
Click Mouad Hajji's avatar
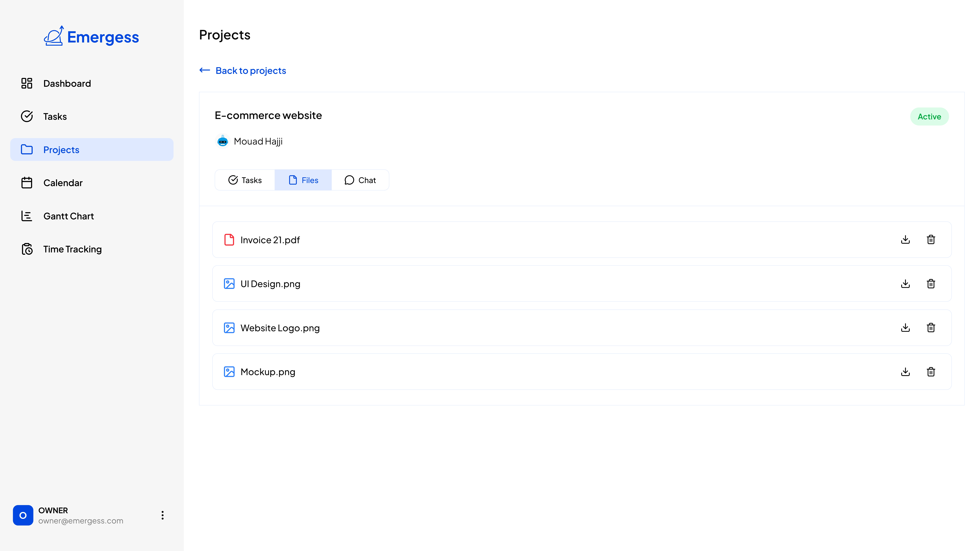pyautogui.click(x=223, y=141)
